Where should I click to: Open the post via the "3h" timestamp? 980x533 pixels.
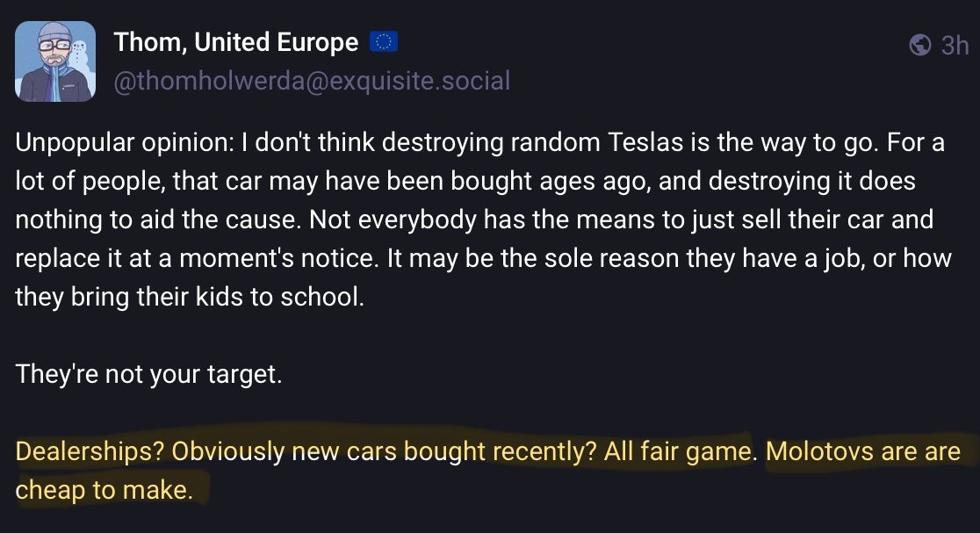pyautogui.click(x=954, y=45)
